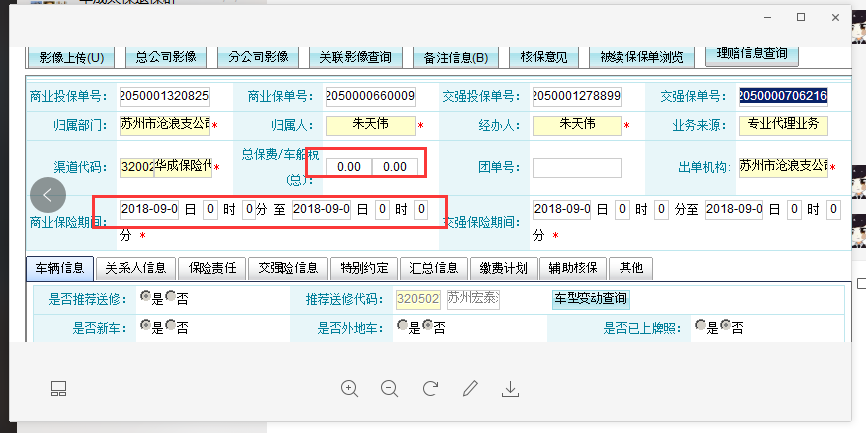Screen dimensions: 866x433
Task: Click the screen layout icon in the viewer's bottom bar
Action: pos(58,389)
